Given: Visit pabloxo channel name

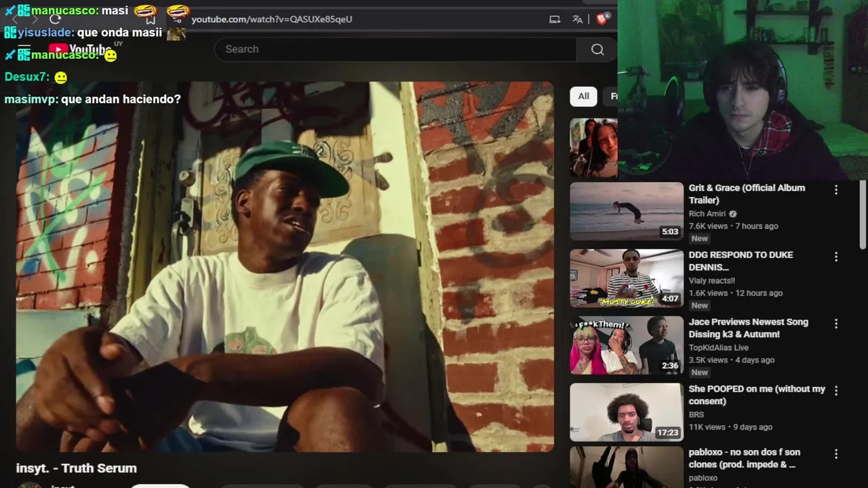Looking at the screenshot, I should click(703, 478).
